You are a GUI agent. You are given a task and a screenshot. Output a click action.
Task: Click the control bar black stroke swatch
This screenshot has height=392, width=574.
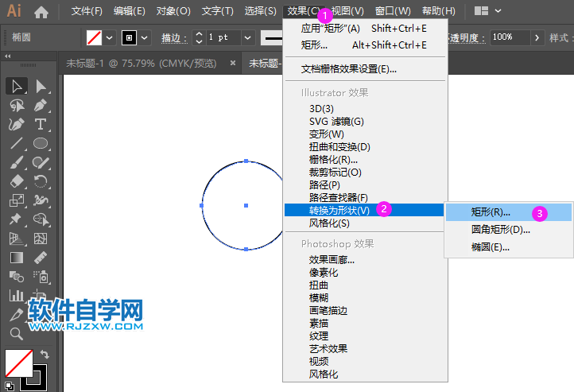tap(129, 37)
